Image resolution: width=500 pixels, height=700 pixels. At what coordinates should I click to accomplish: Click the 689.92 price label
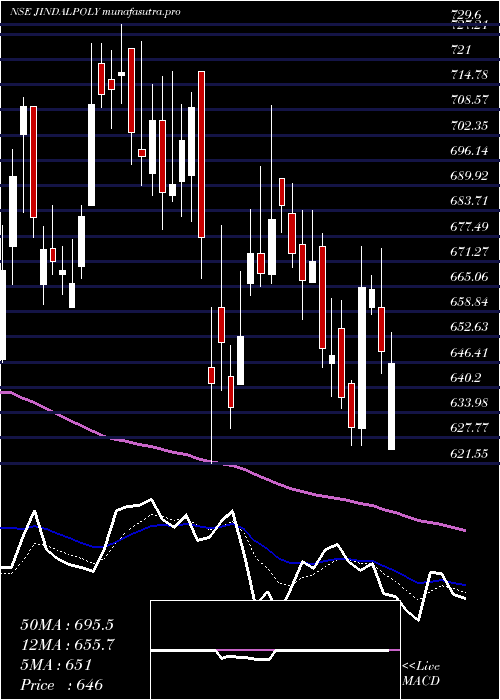[x=469, y=176]
